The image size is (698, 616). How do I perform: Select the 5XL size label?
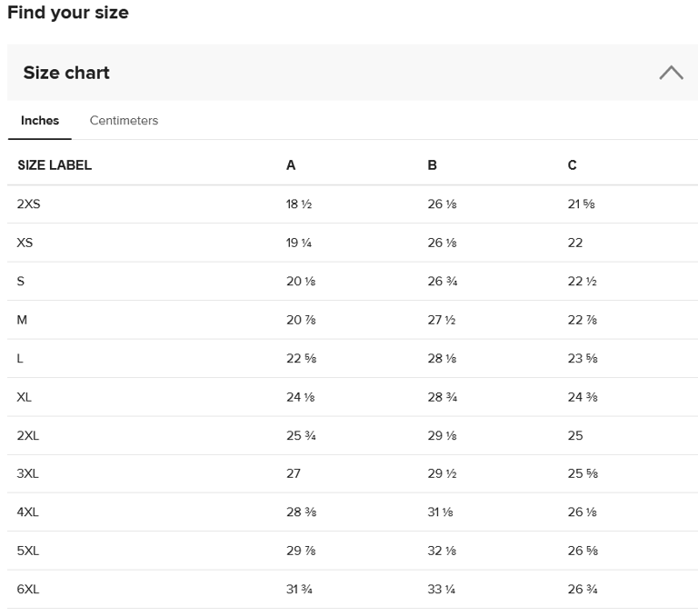point(28,551)
